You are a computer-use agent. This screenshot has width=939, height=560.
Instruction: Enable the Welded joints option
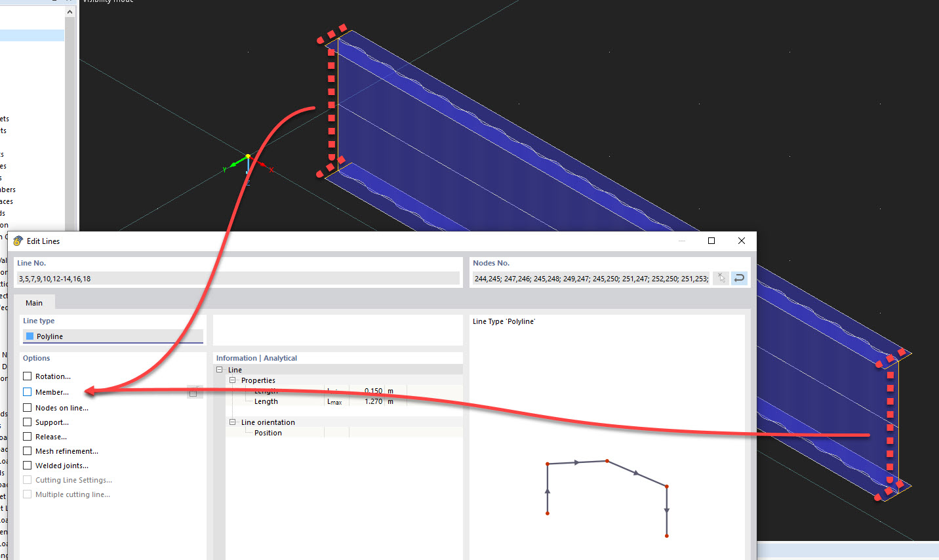[26, 465]
